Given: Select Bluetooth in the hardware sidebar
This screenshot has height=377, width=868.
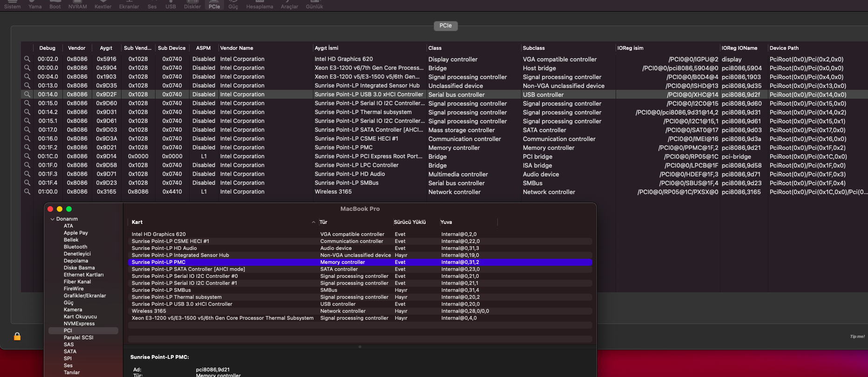Looking at the screenshot, I should coord(75,247).
